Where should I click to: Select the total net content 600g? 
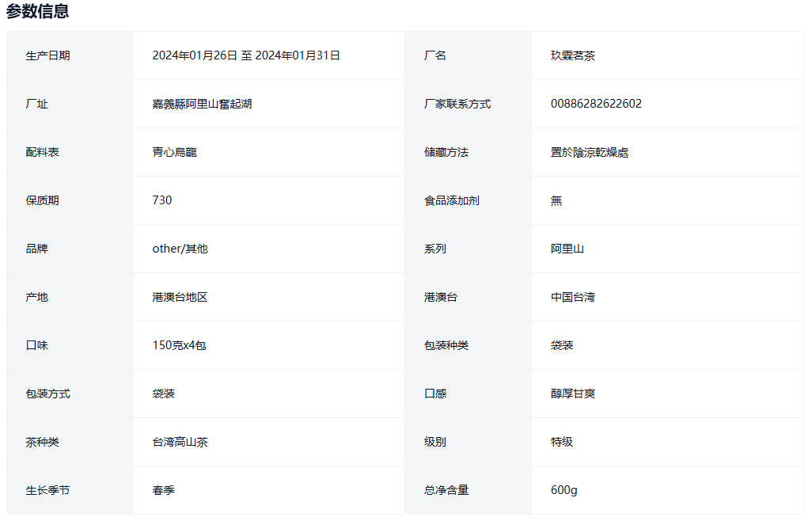coord(563,490)
